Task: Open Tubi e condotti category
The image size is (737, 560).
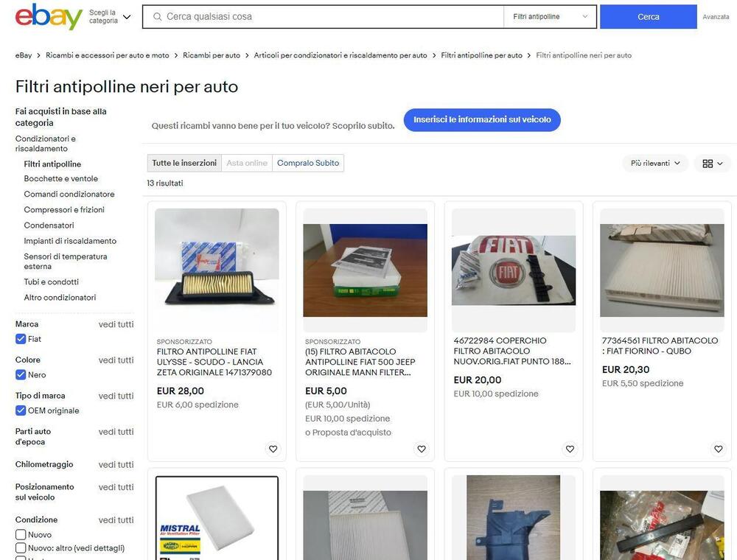Action: (x=52, y=282)
